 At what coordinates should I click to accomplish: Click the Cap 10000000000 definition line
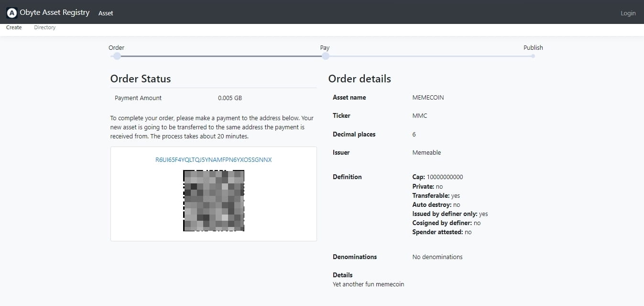[437, 177]
